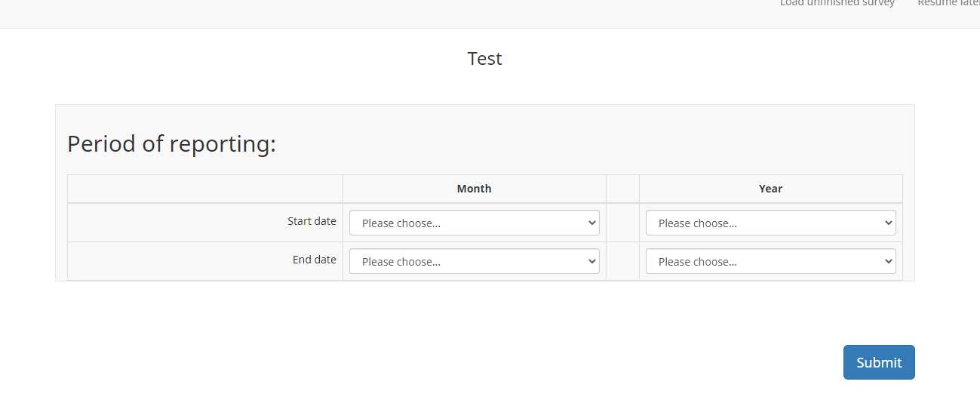Image resolution: width=980 pixels, height=403 pixels.
Task: Click the arrow on Start date Year select
Action: (888, 223)
